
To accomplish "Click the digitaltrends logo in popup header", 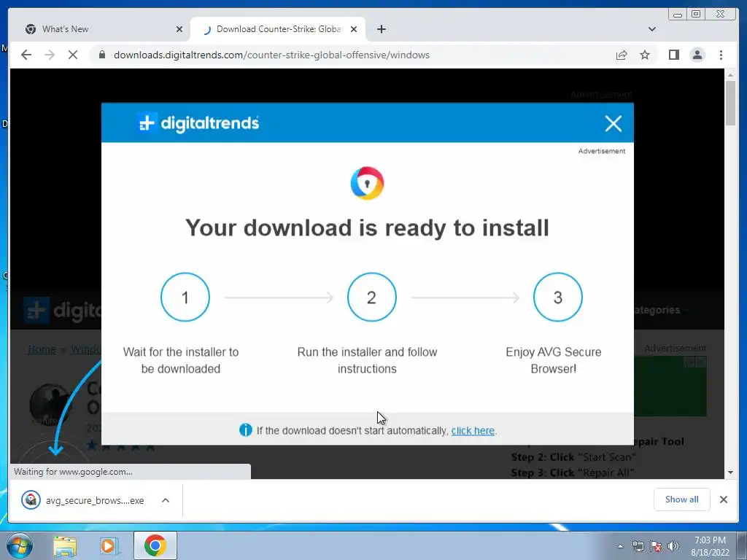I will point(198,122).
